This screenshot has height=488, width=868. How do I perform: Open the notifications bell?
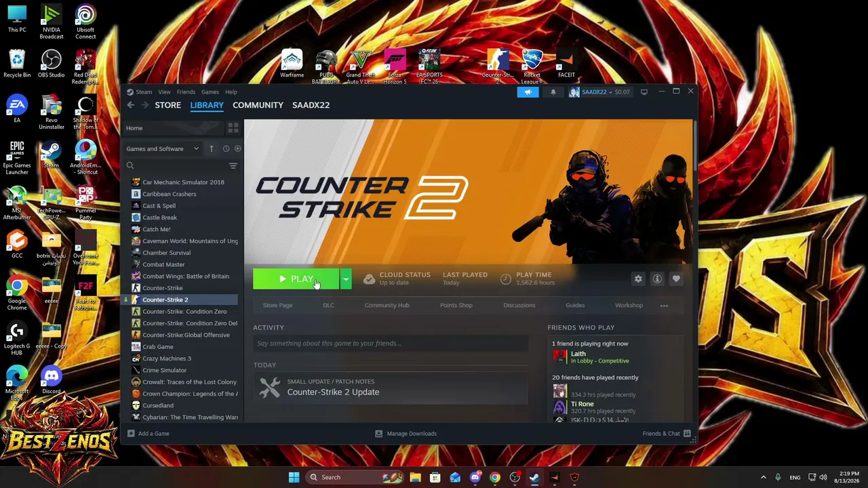(x=553, y=92)
